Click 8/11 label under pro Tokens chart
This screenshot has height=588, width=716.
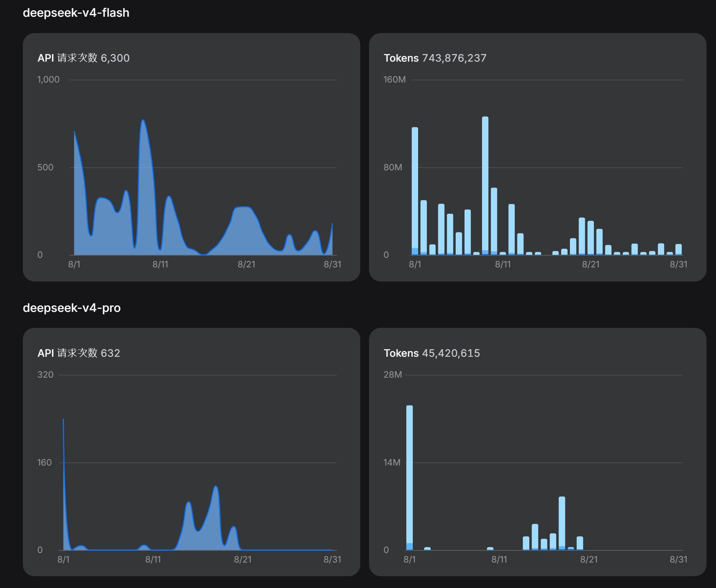click(x=499, y=559)
